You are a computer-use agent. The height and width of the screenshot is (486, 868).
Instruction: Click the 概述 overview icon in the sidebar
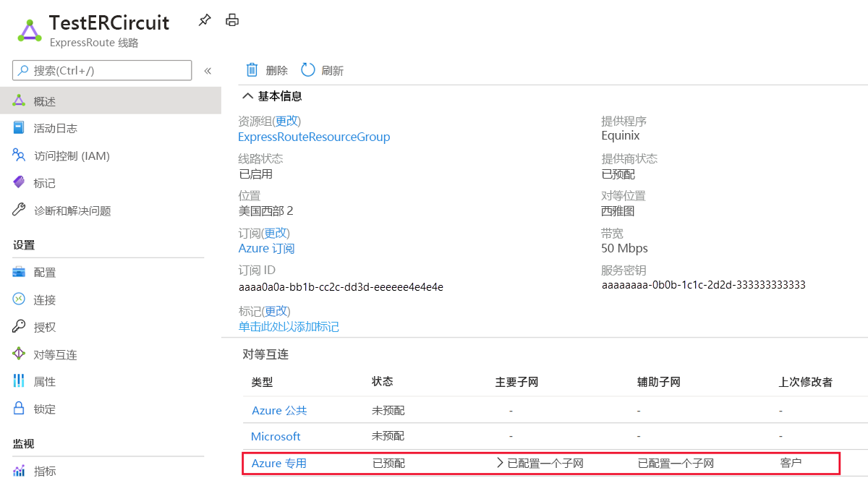20,101
